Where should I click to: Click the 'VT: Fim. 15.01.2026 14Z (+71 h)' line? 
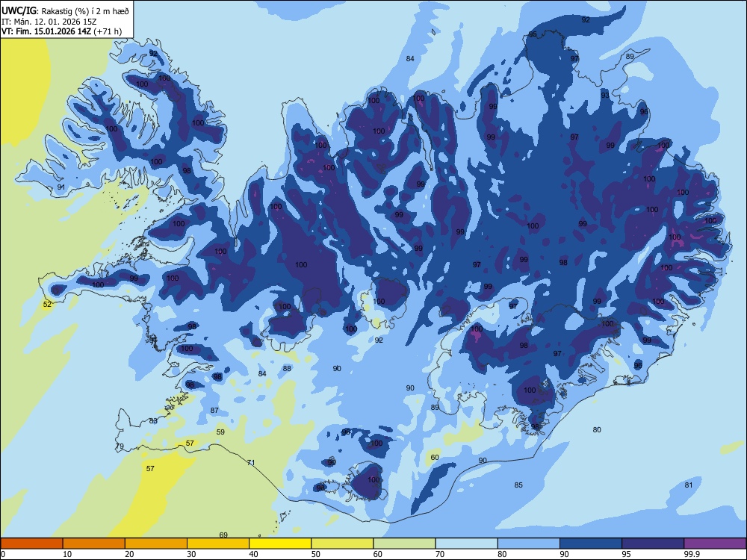coord(61,31)
